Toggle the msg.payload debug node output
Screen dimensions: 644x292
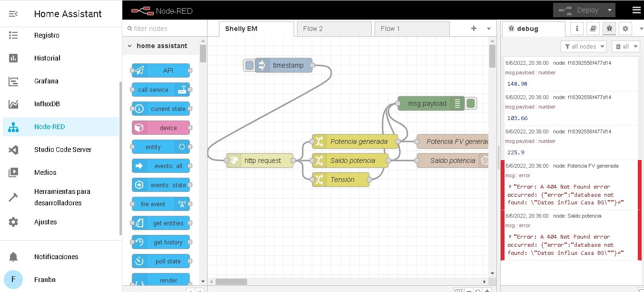[x=471, y=103]
